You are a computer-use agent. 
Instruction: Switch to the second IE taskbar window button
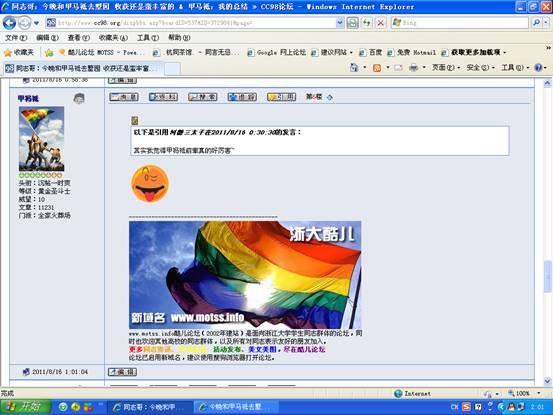236,407
